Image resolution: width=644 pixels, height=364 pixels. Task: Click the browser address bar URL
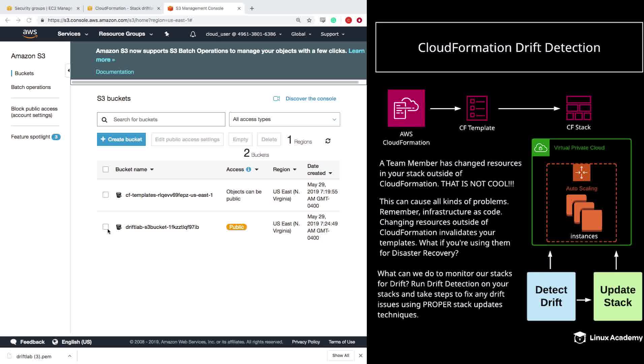tap(120, 20)
